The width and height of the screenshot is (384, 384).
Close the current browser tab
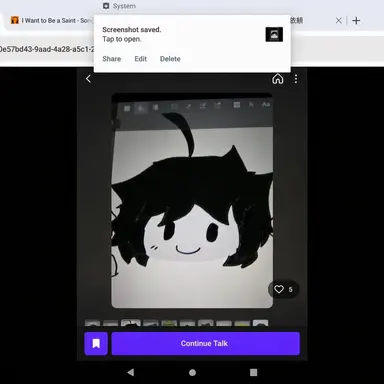click(x=338, y=21)
